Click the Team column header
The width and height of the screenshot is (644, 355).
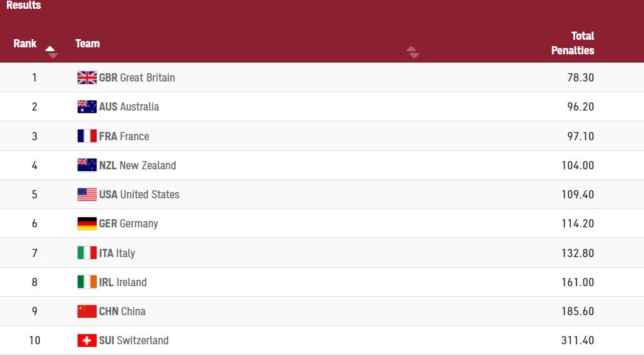click(x=88, y=44)
